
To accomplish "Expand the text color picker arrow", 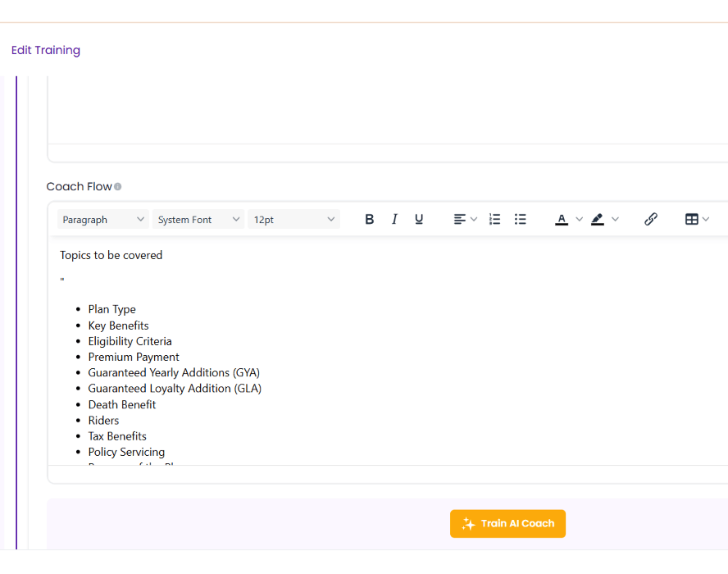I will tap(580, 220).
